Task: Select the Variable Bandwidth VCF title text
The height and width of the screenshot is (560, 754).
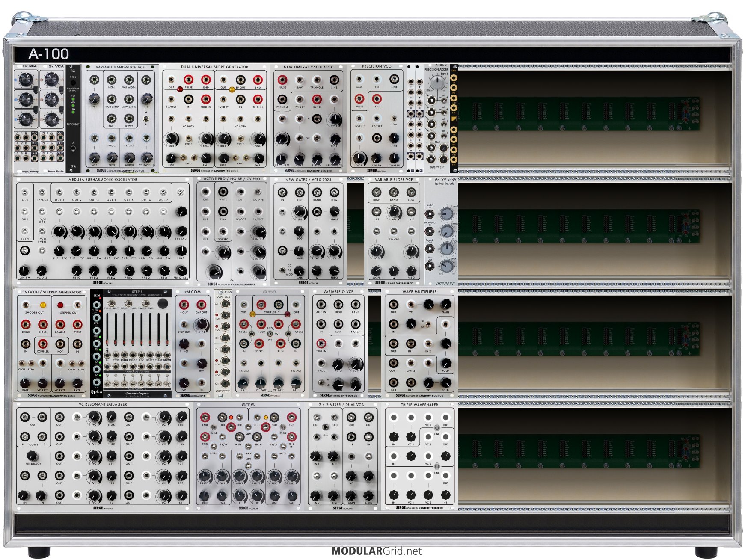Action: (120, 67)
